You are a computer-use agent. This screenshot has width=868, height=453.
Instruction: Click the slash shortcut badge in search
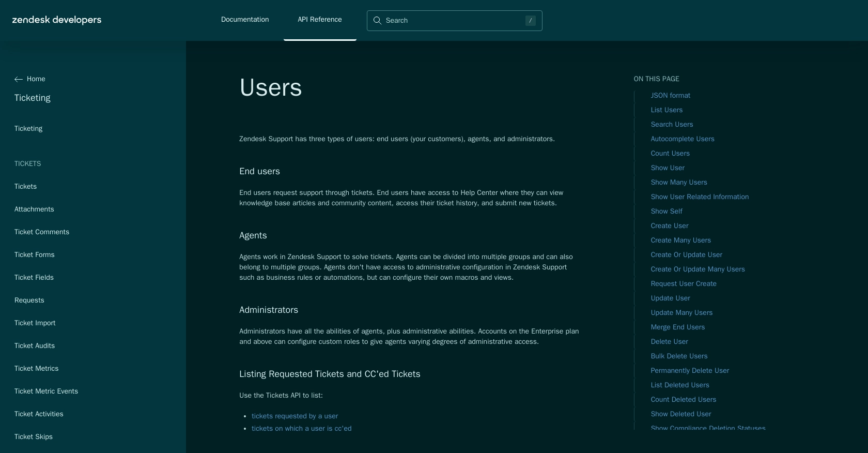click(x=530, y=21)
